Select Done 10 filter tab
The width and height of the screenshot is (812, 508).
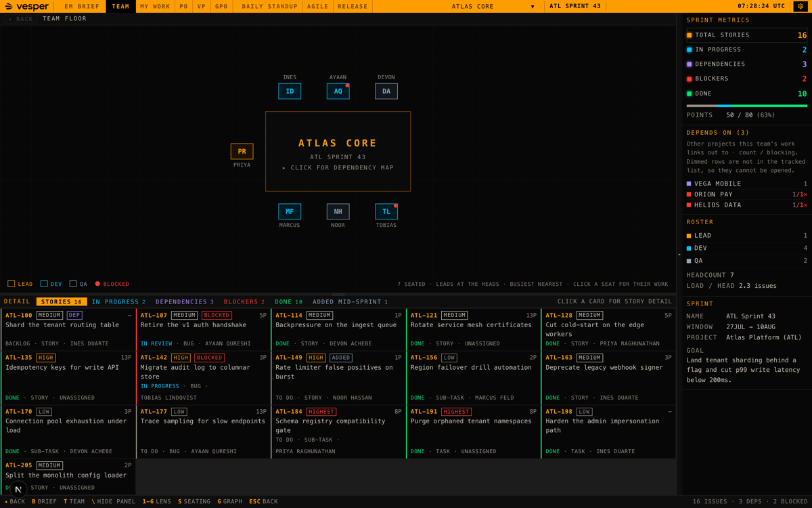point(289,302)
